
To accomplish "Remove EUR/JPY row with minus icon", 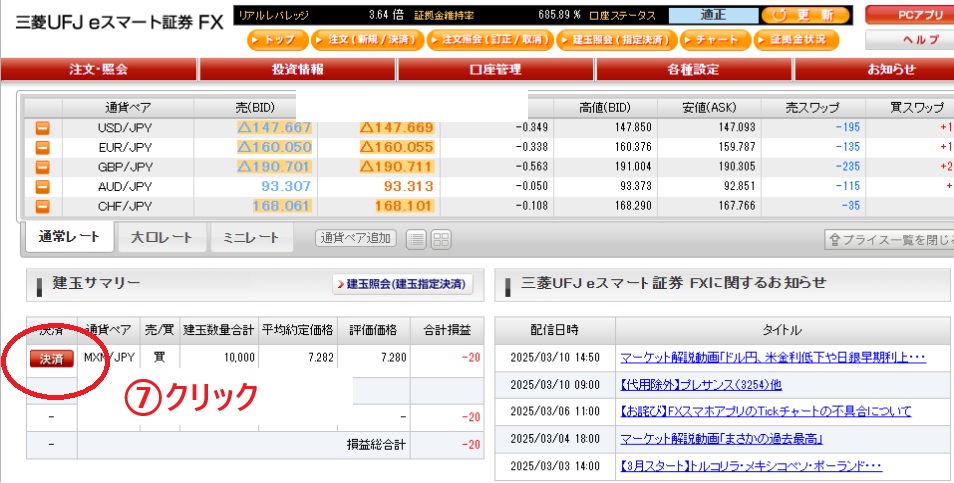I will pos(43,147).
